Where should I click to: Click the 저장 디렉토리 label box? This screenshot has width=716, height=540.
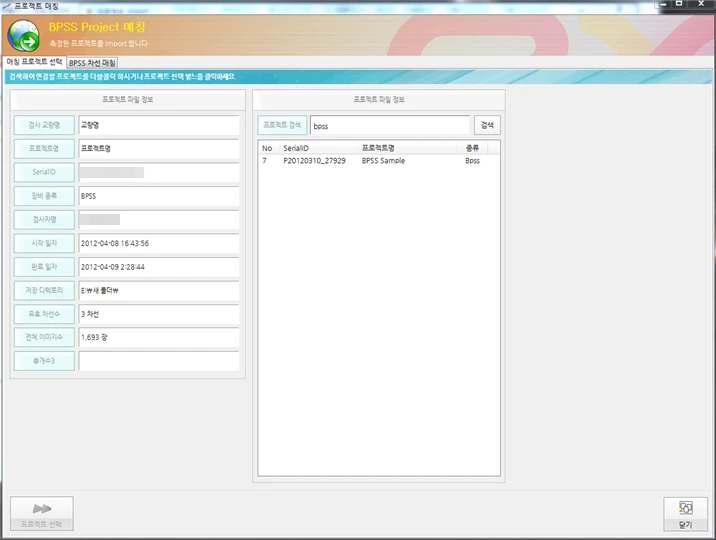(x=44, y=290)
